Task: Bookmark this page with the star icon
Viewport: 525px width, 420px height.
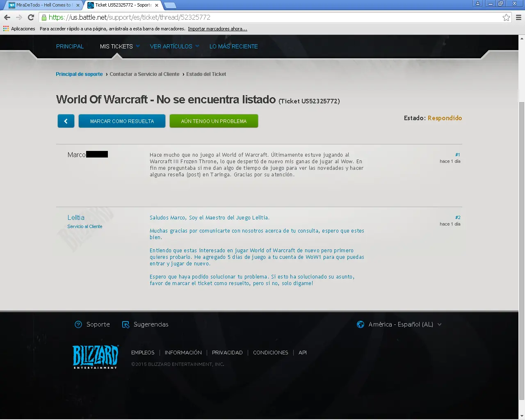Action: 507,17
